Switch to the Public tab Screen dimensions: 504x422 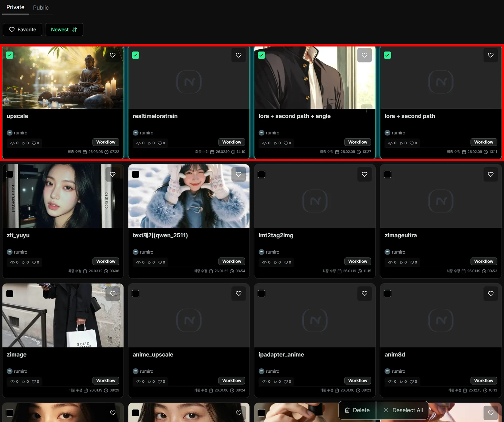tap(41, 8)
